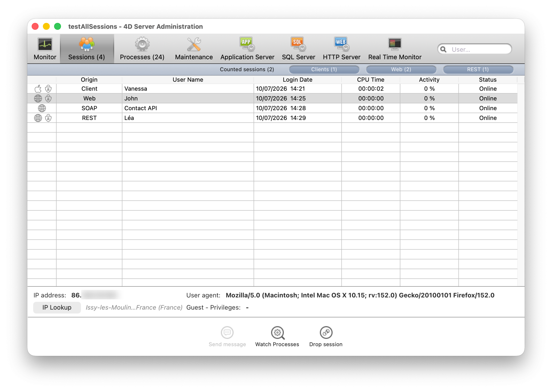Screen dimensions: 552x392
Task: Select the Léa user name cell
Action: coord(188,118)
